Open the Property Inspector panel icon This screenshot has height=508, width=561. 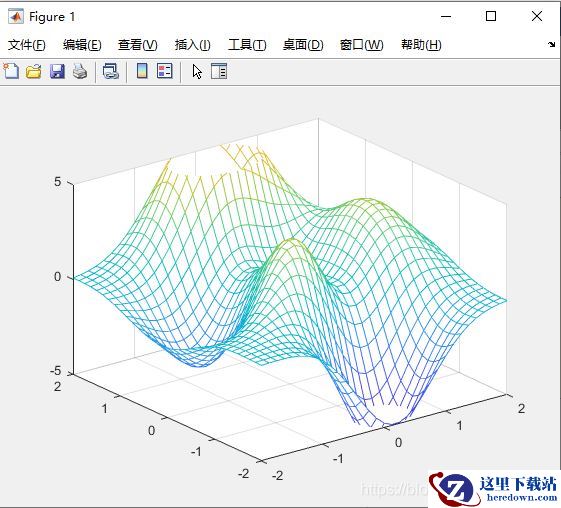pos(219,71)
